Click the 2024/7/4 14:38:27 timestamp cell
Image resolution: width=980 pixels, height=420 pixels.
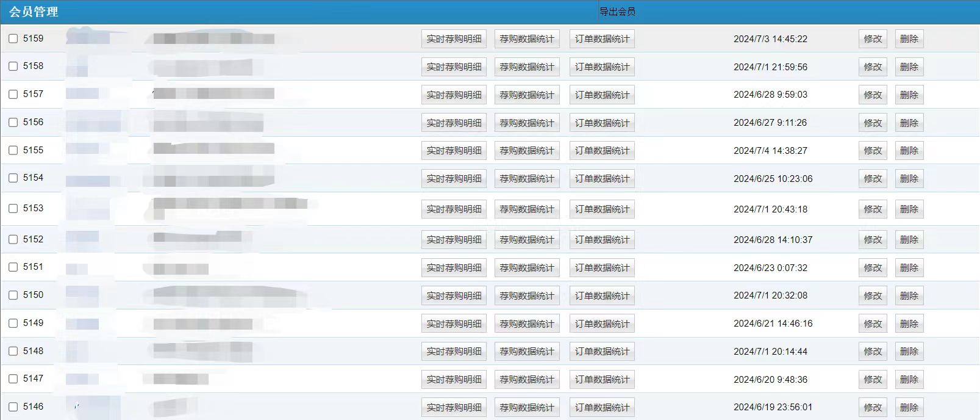[x=770, y=151]
